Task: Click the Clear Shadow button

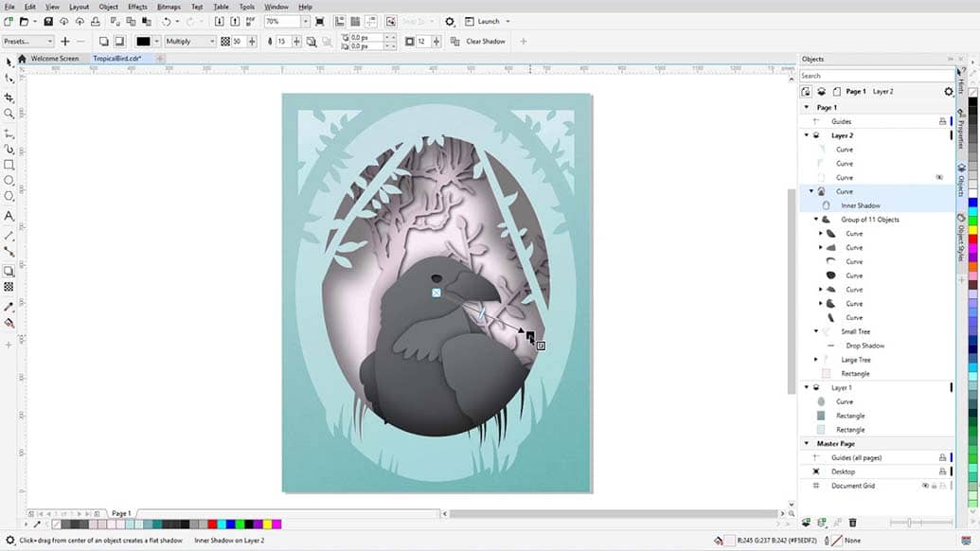Action: pos(485,42)
